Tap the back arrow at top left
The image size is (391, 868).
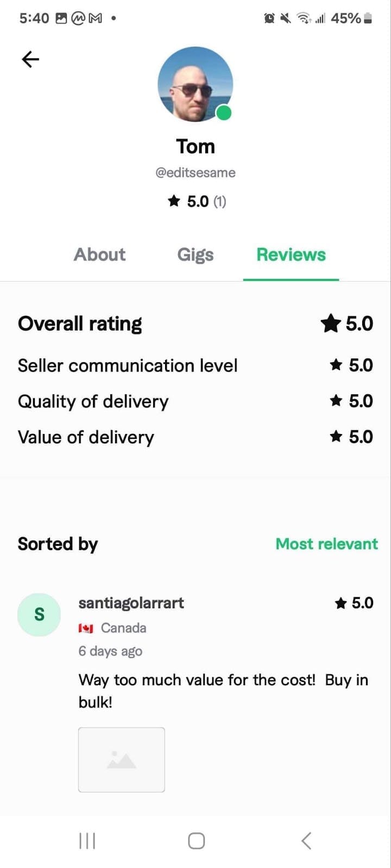coord(30,59)
